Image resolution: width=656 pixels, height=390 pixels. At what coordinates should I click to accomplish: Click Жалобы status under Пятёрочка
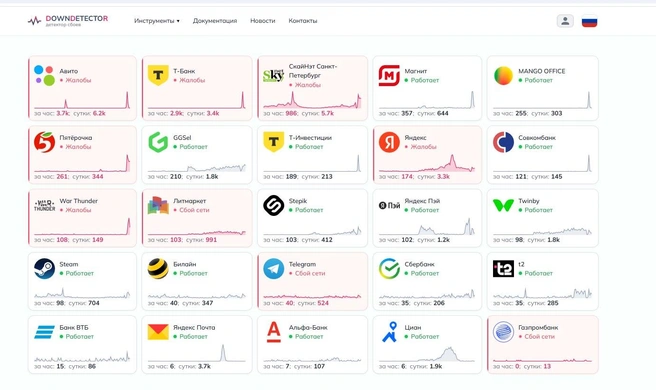click(75, 147)
